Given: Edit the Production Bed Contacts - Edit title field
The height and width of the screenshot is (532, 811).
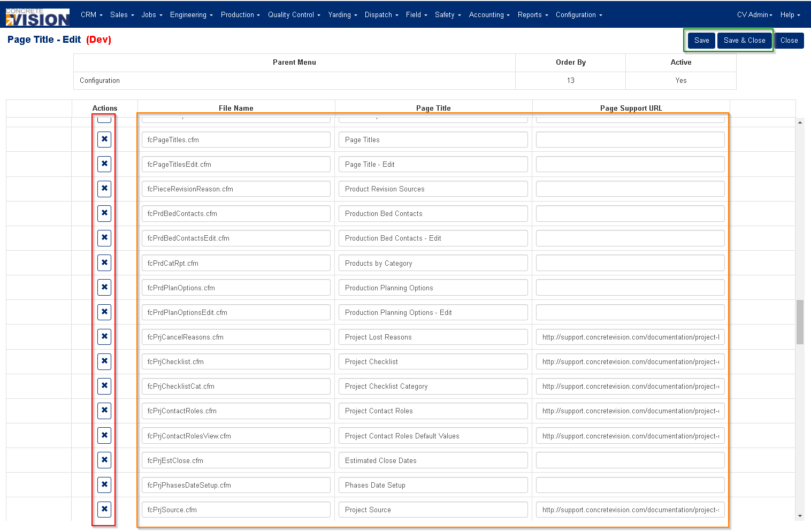Looking at the screenshot, I should 433,238.
